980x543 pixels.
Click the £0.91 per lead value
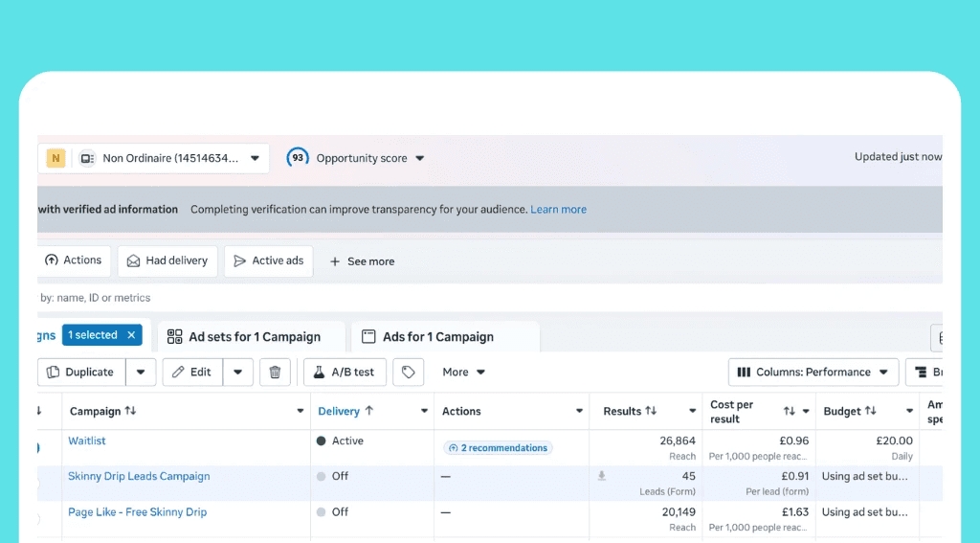795,477
